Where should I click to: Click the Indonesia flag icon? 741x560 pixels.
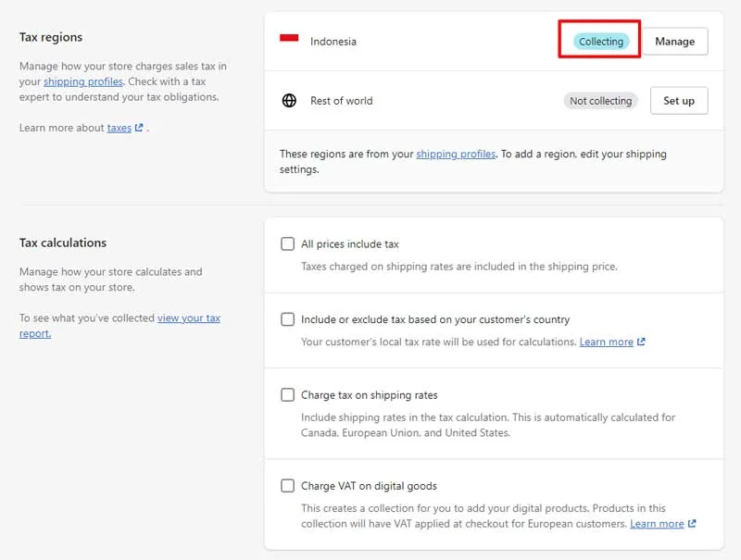tap(289, 38)
